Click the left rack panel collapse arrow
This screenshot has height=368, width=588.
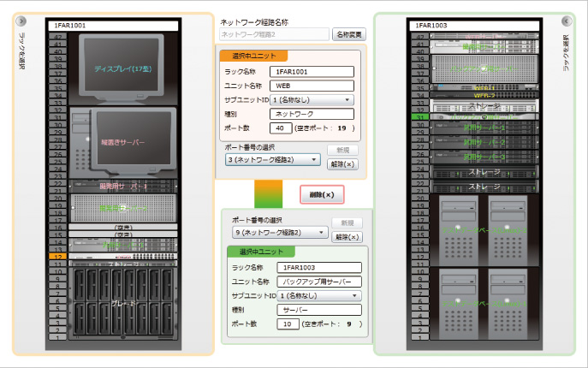(x=22, y=21)
